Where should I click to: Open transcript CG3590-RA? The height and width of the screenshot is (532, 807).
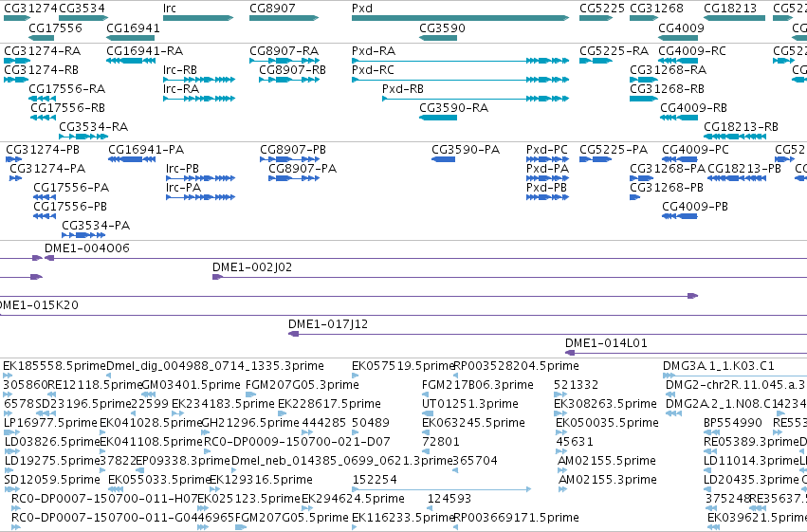click(438, 118)
